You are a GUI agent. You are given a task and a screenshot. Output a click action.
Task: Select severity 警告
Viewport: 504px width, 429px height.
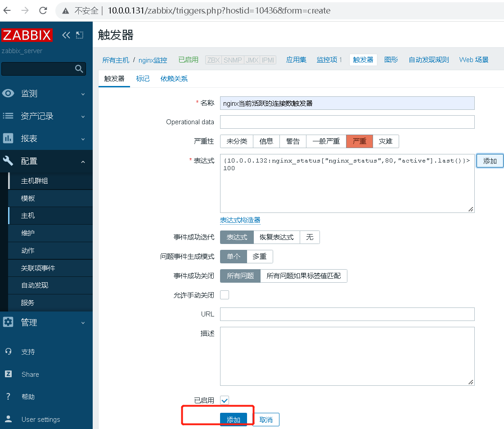293,141
